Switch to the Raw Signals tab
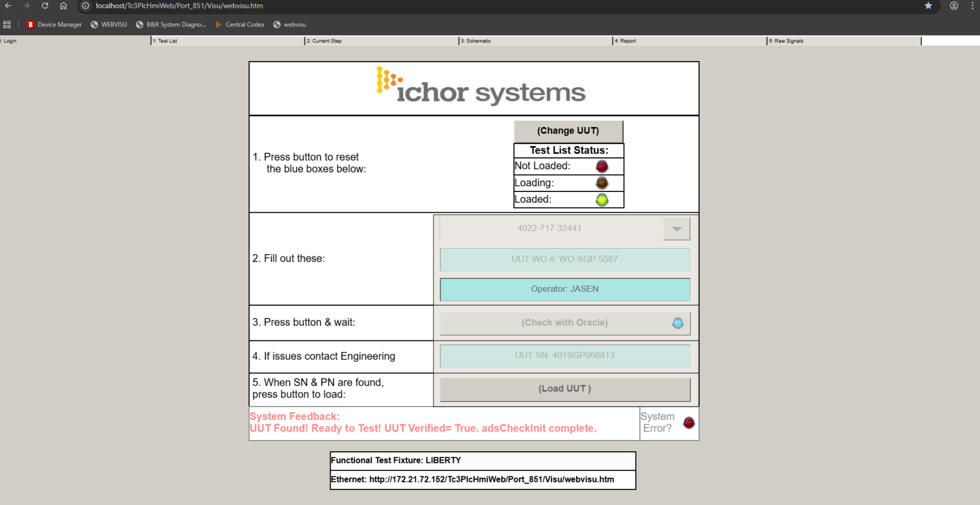980x505 pixels. (x=788, y=41)
